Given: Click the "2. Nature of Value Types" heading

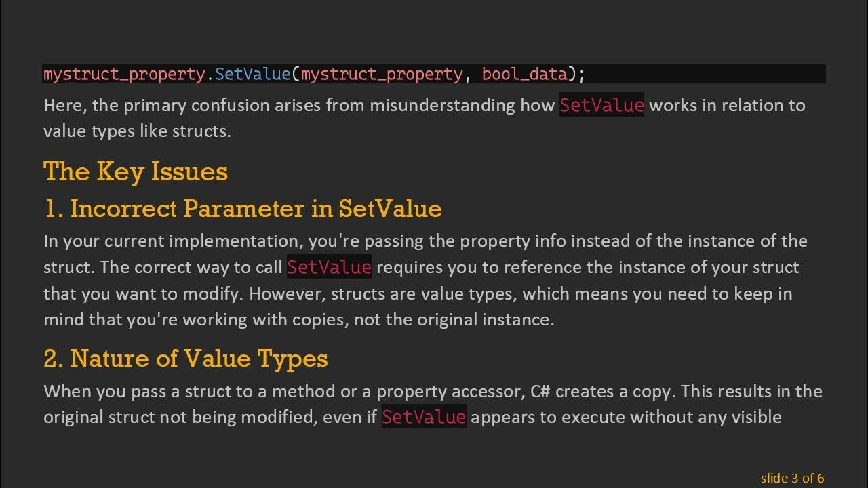Looking at the screenshot, I should click(185, 359).
